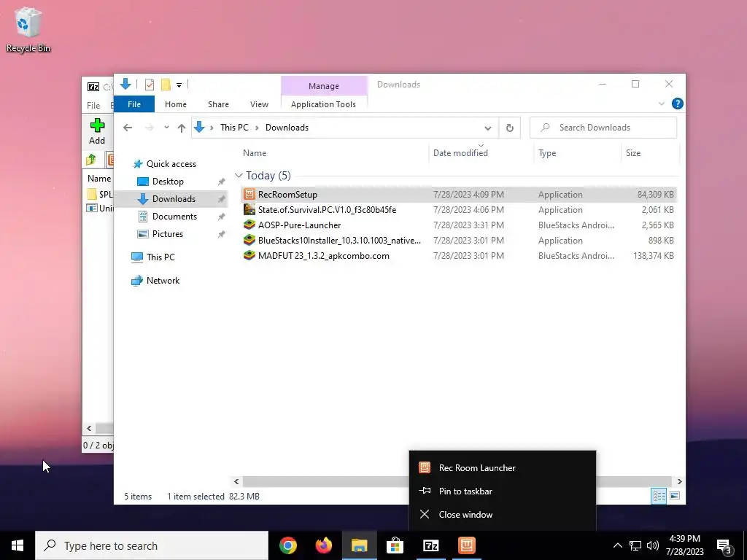Switch to 7-Zip via taskbar icon

click(x=430, y=545)
